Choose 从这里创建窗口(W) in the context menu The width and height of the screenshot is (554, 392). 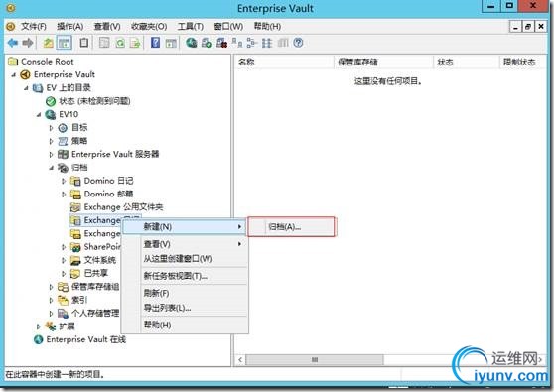click(x=184, y=259)
